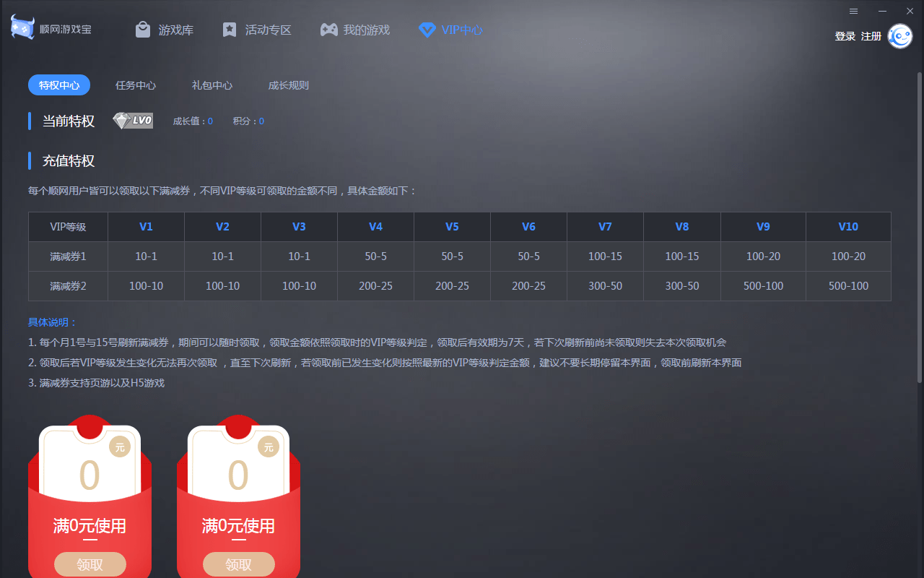The image size is (924, 578).
Task: Click the 登录 link
Action: click(845, 35)
